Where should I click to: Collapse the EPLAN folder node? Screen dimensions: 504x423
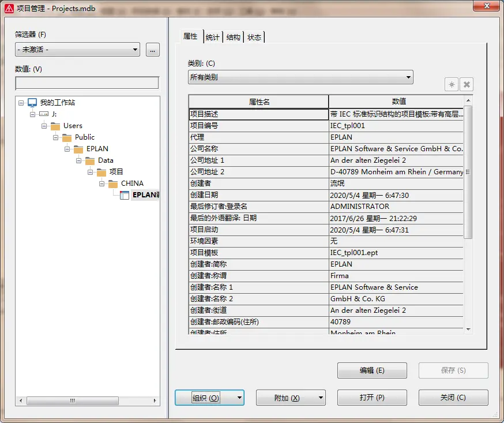tap(67, 149)
